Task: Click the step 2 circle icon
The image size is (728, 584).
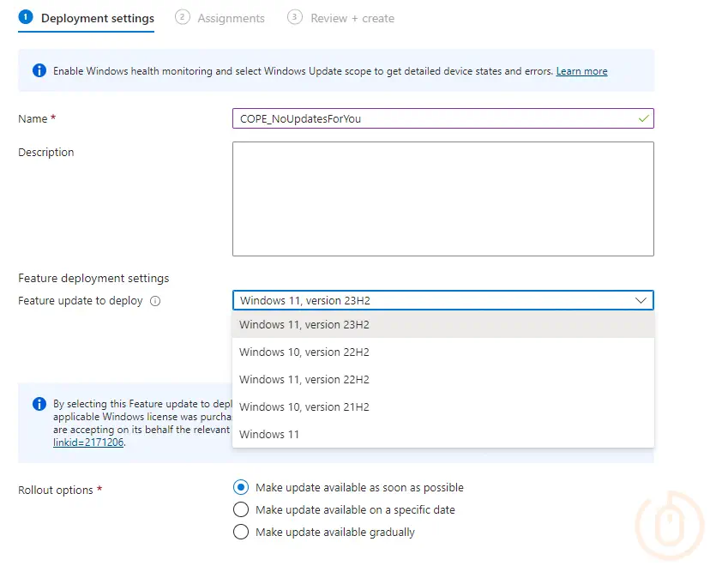Action: (x=182, y=17)
